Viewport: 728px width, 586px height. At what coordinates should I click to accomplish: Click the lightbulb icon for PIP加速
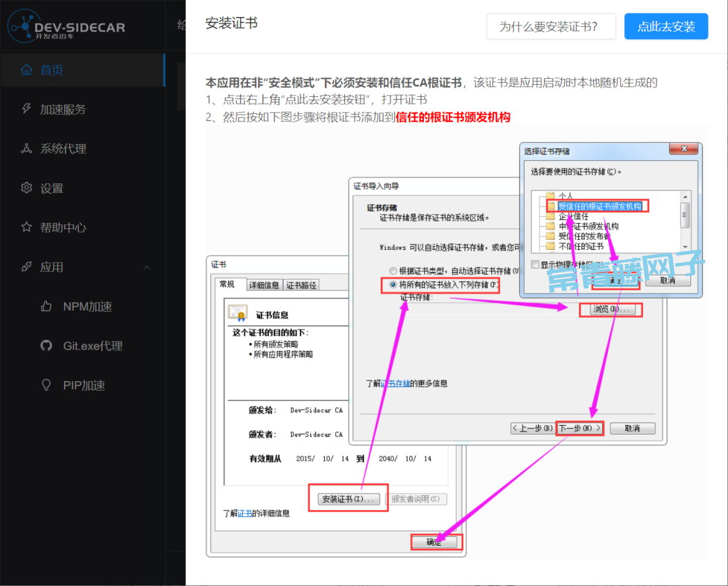[x=47, y=385]
